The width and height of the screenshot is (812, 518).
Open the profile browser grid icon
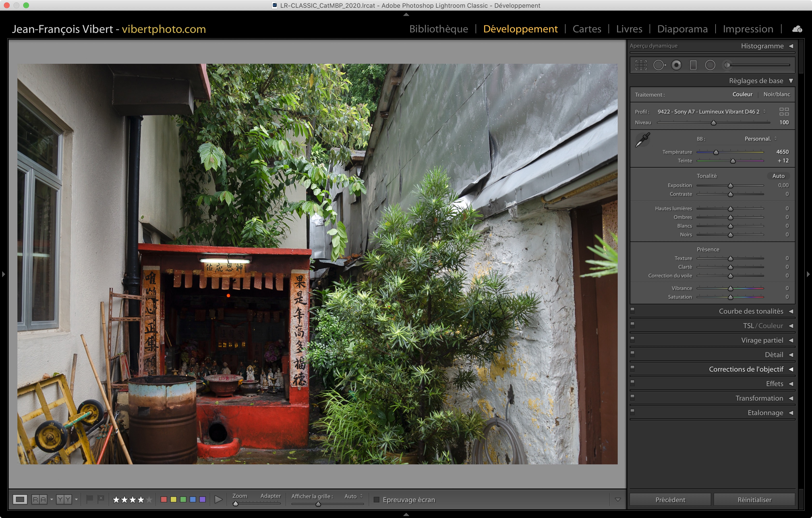point(784,112)
